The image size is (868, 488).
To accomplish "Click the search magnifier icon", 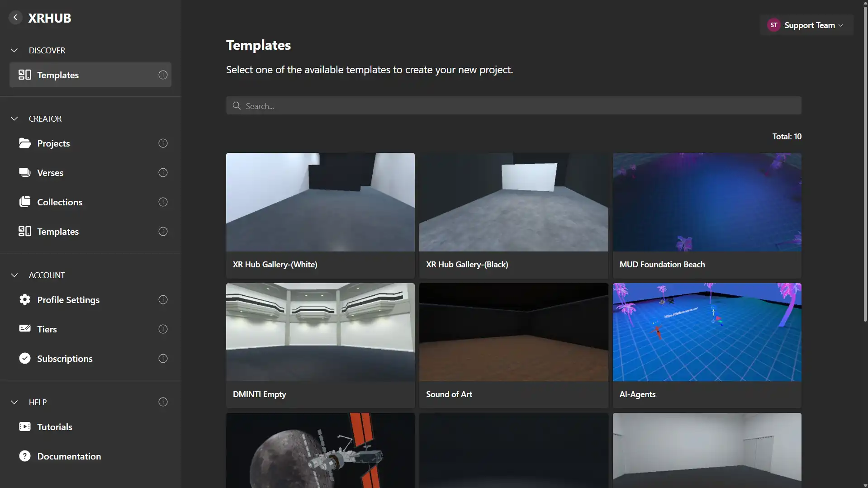I will pyautogui.click(x=237, y=106).
